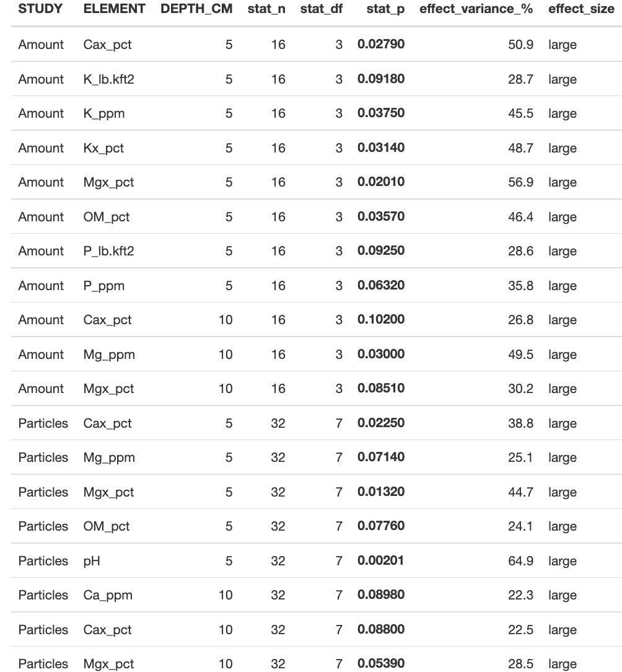Select the stat_df column header
622x672 pixels.
(322, 9)
